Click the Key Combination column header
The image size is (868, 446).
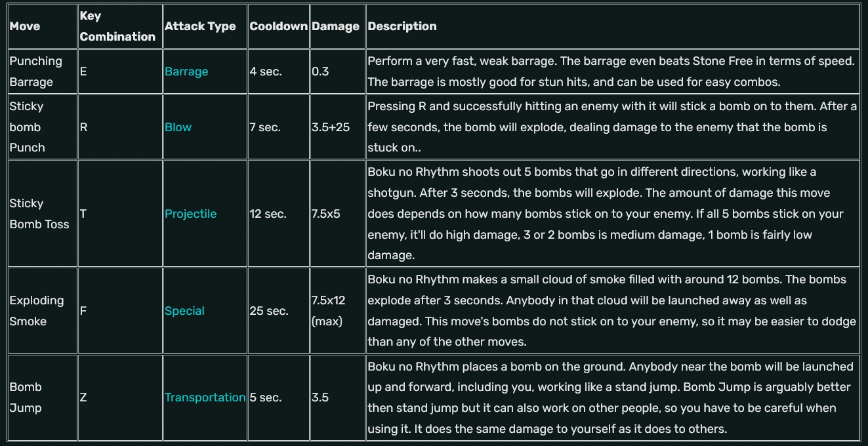pyautogui.click(x=117, y=26)
